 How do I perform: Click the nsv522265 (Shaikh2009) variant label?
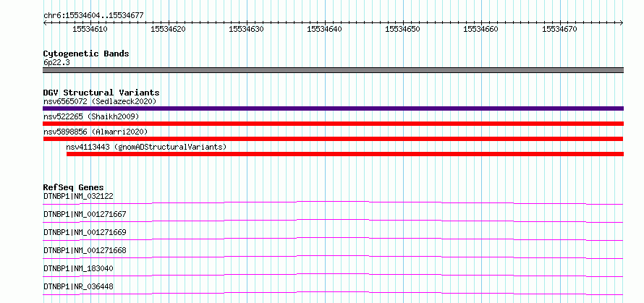tap(91, 116)
